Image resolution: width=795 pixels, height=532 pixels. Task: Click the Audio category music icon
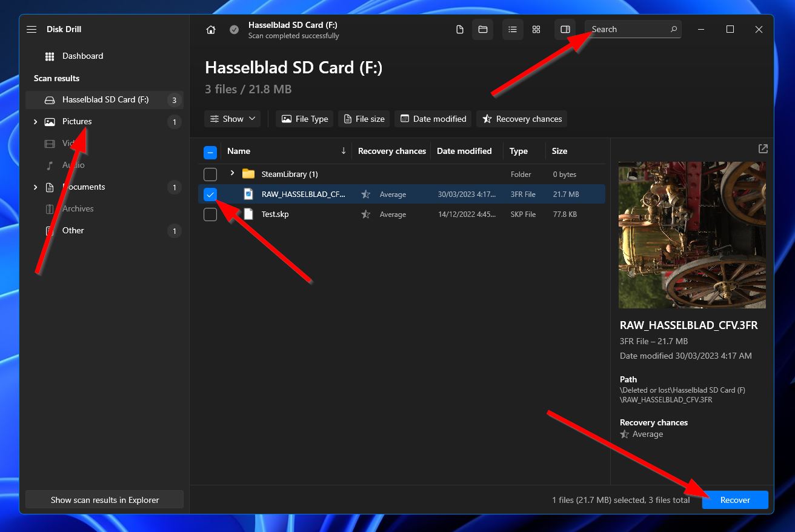(x=50, y=165)
